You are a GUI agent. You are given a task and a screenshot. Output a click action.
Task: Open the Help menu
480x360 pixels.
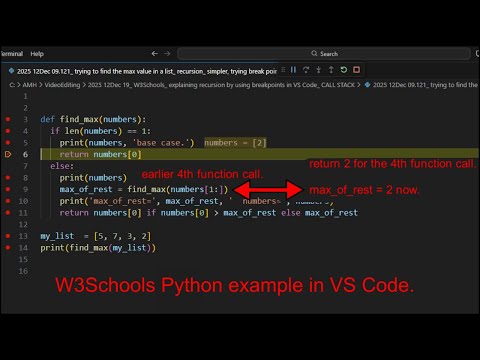click(37, 53)
